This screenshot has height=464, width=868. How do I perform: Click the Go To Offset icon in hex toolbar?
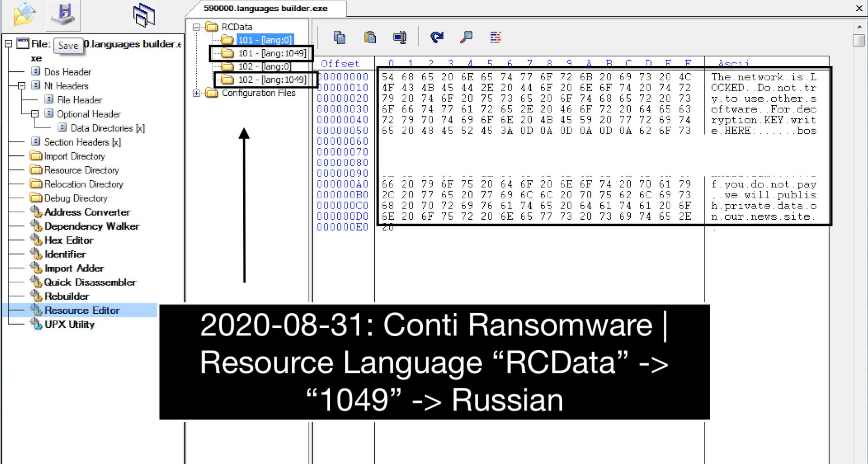click(496, 37)
